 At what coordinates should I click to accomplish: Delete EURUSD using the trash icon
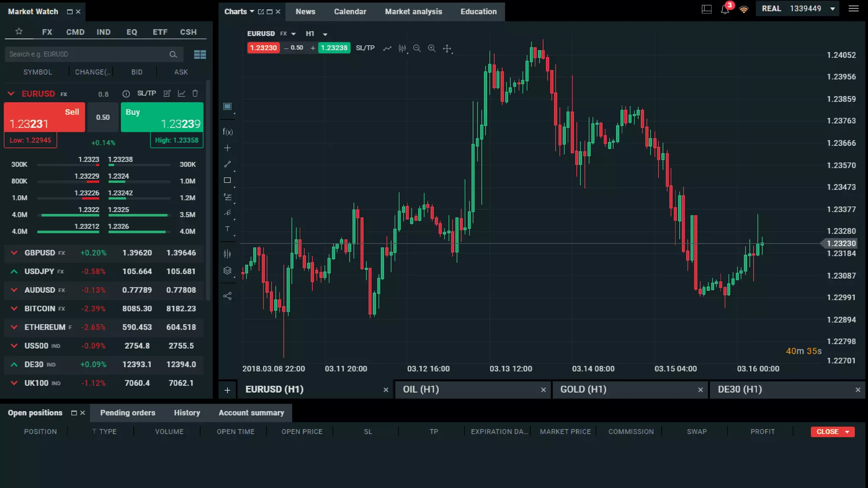pos(195,93)
